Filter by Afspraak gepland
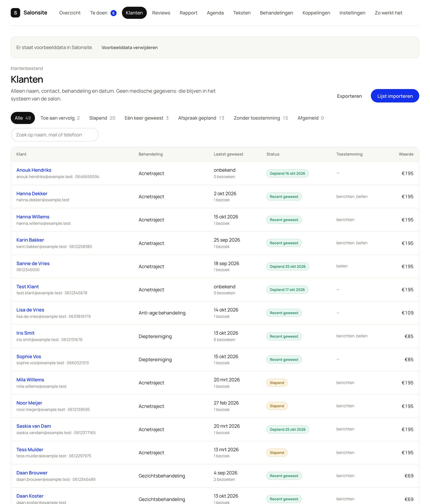The width and height of the screenshot is (430, 504). (201, 118)
